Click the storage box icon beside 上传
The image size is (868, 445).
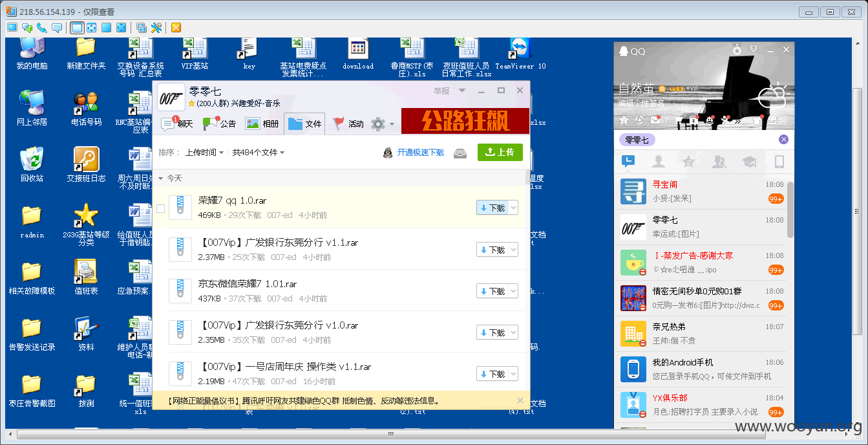tap(460, 153)
